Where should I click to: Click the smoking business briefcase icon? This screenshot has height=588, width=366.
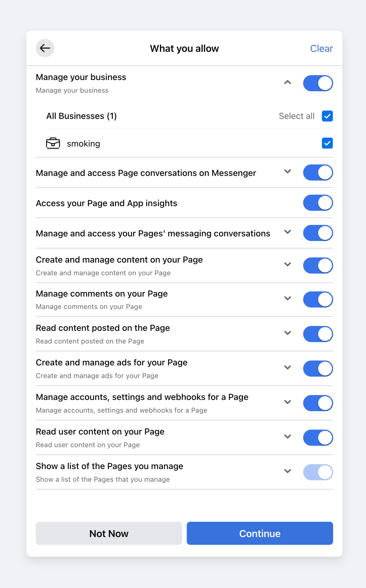coord(53,143)
